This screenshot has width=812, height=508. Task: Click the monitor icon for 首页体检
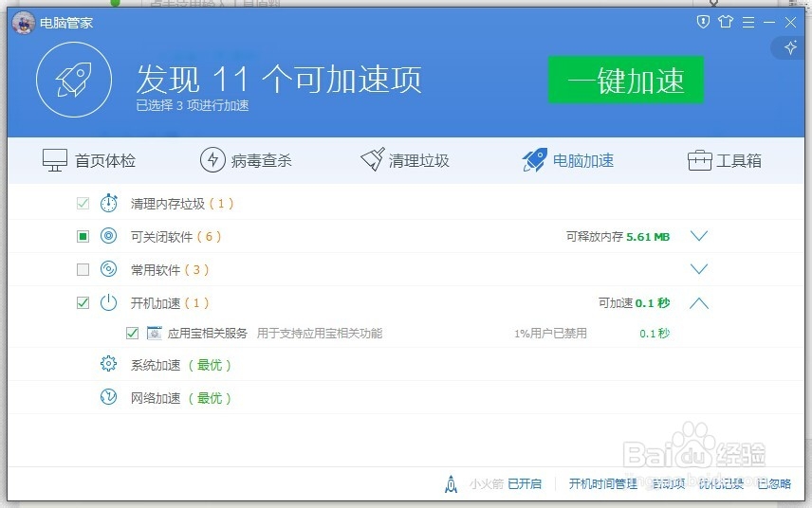point(55,160)
